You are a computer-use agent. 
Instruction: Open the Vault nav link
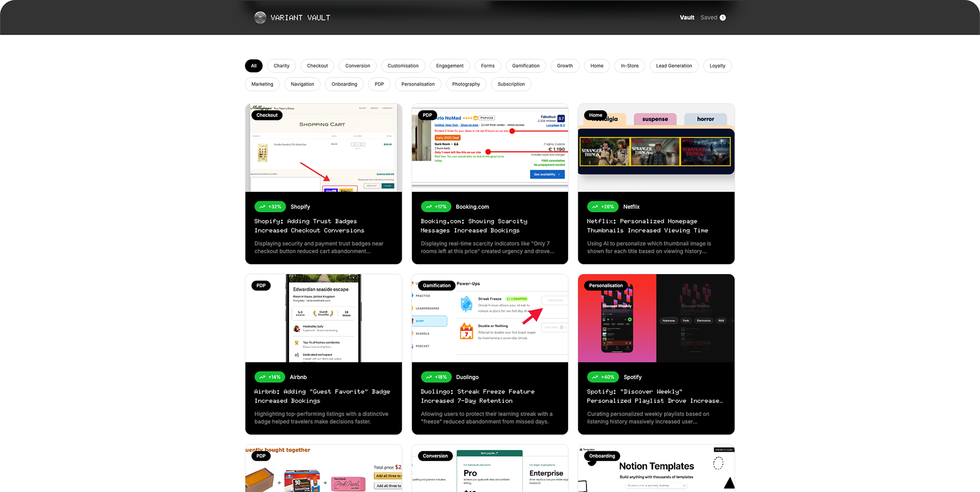tap(687, 18)
